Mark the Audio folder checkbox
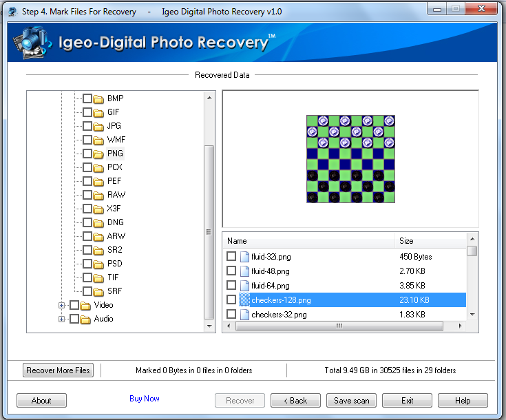 tap(74, 319)
